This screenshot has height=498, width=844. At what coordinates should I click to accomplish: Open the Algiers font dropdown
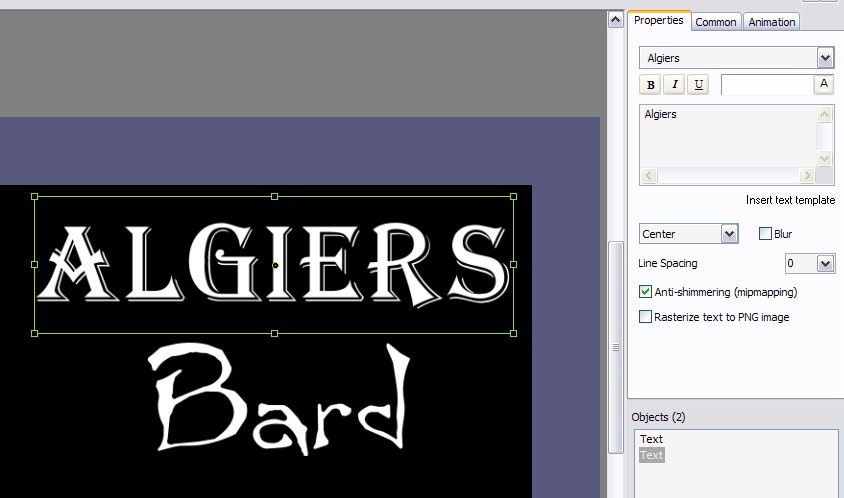pyautogui.click(x=825, y=58)
